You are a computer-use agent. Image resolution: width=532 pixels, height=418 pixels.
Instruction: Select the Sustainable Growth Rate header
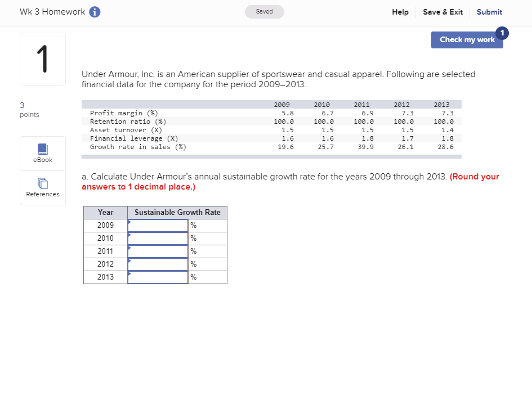pyautogui.click(x=177, y=212)
